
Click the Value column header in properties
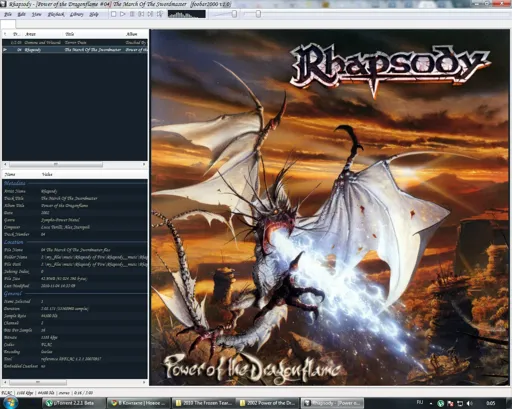(93, 174)
